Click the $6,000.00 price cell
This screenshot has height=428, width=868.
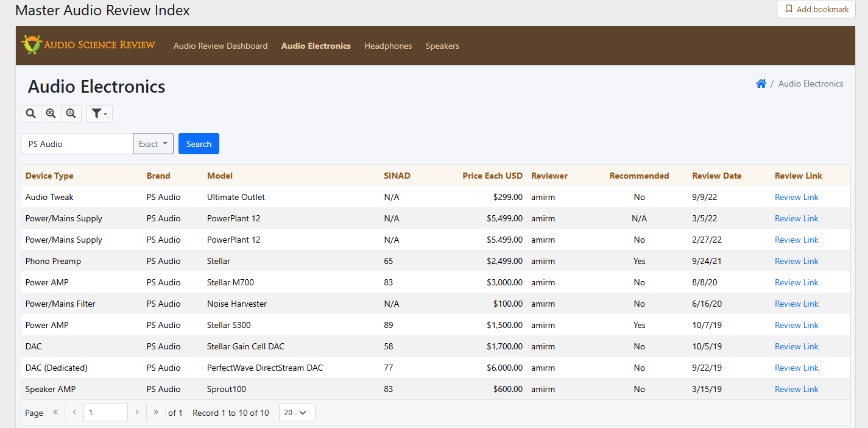click(504, 368)
